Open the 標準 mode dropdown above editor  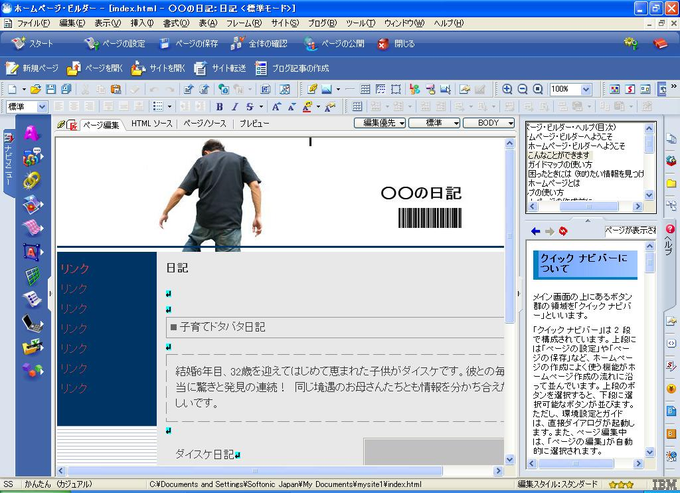click(x=434, y=123)
